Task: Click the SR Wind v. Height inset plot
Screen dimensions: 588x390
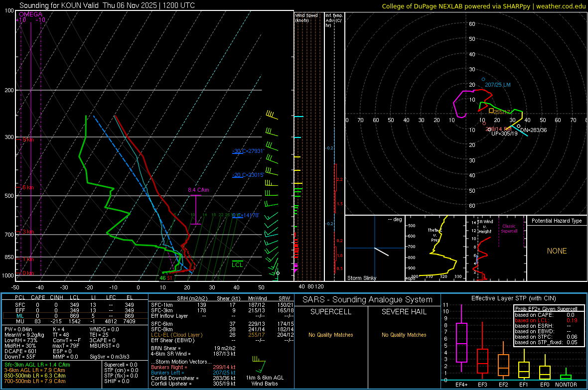Action: (x=496, y=248)
